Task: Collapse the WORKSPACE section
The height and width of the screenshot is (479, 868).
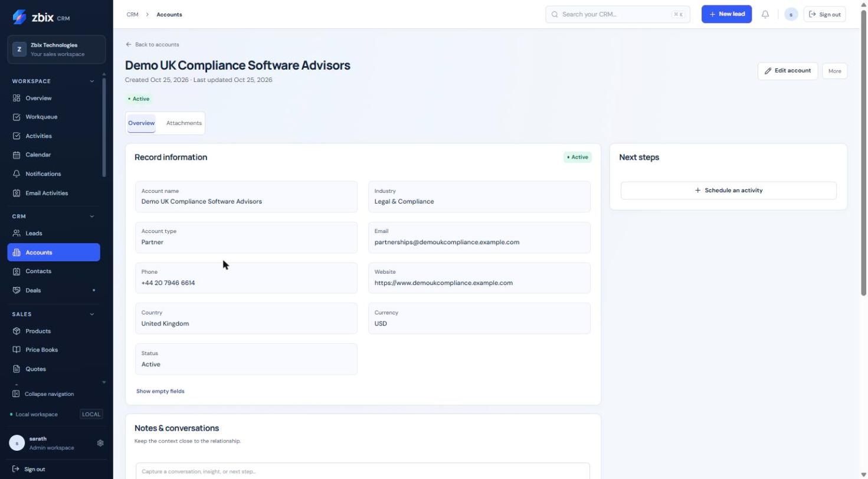Action: (x=91, y=81)
